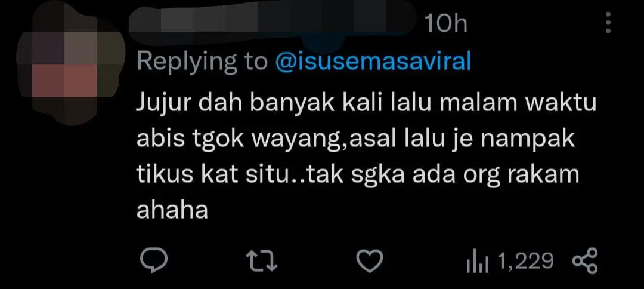This screenshot has height=289, width=644.
Task: Click the 10h timestamp
Action: (x=445, y=24)
